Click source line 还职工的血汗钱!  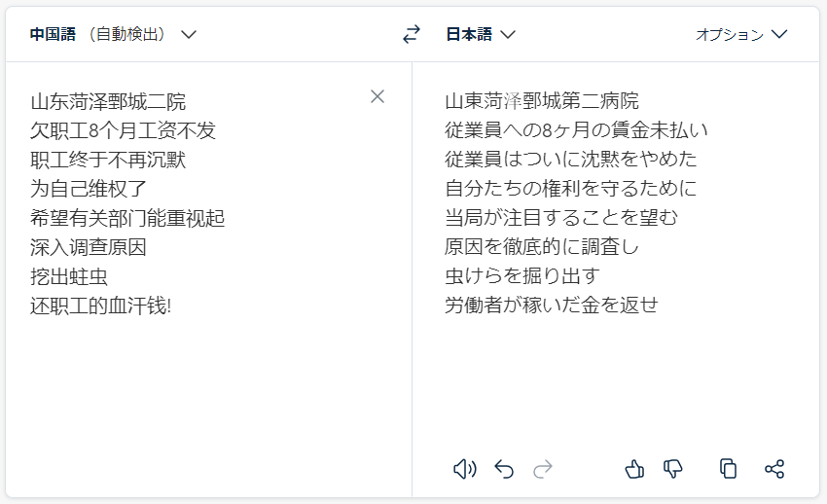101,306
